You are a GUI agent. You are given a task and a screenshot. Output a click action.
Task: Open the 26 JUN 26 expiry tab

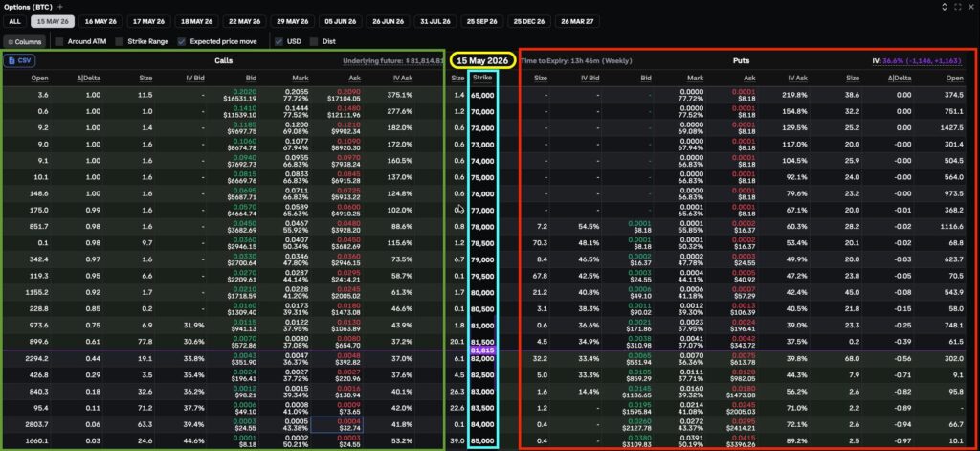point(389,21)
